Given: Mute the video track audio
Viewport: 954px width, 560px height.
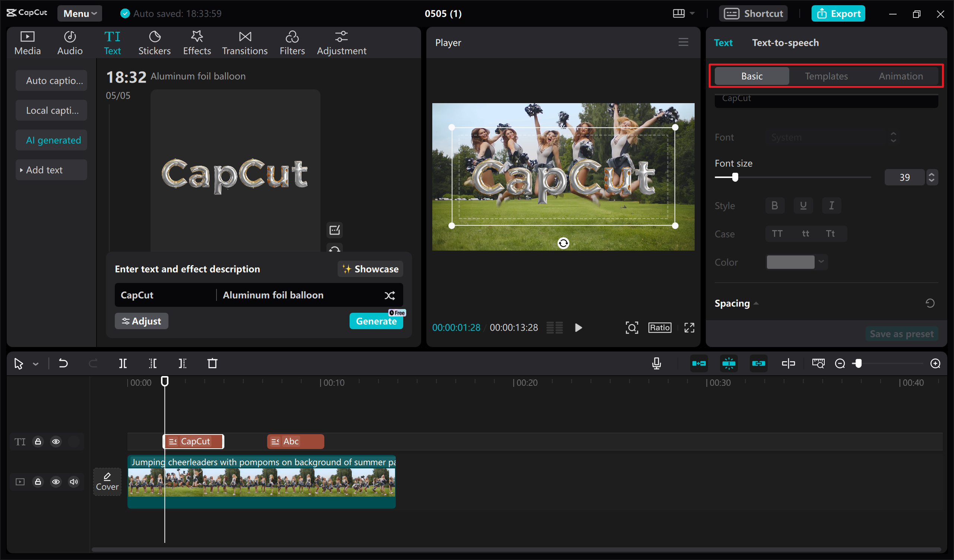Looking at the screenshot, I should [73, 482].
